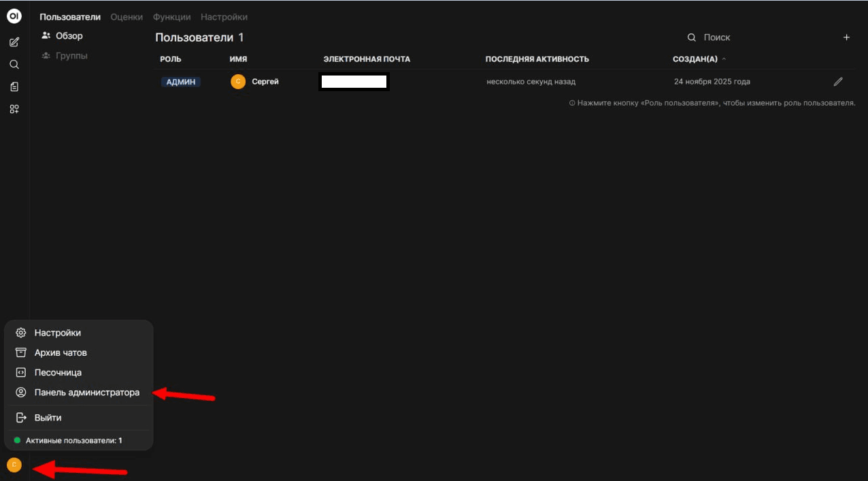This screenshot has height=481, width=868.
Task: Open the Функции tab
Action: [x=171, y=16]
